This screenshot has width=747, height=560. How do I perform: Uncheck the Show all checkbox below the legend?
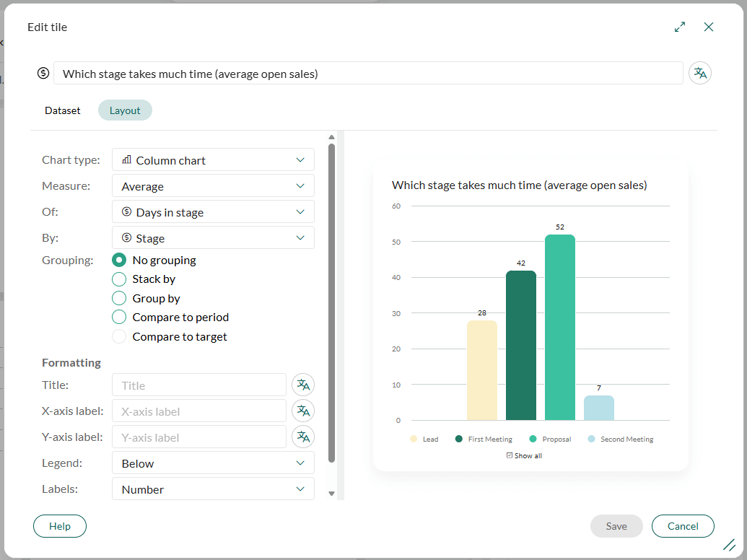(x=510, y=455)
